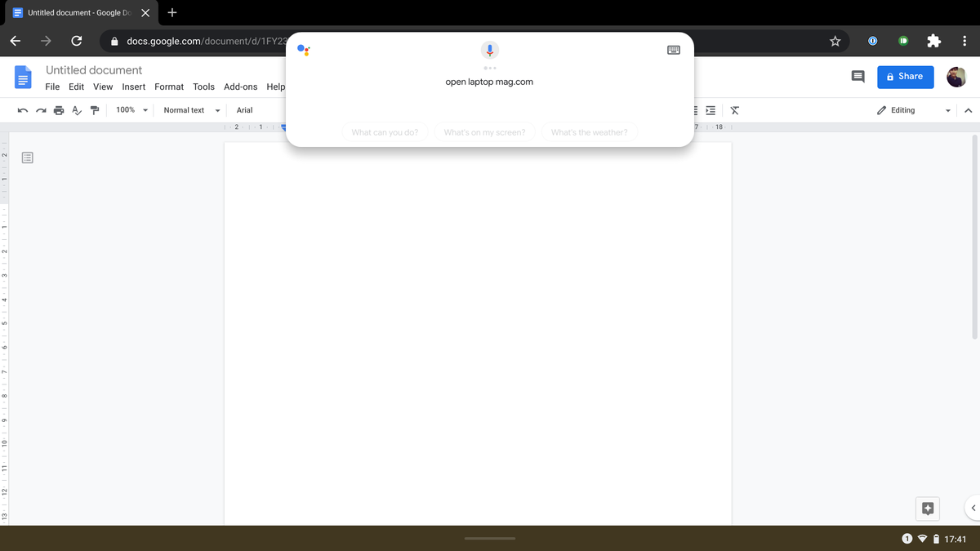
Task: Ask Assistant 'What's the weather?'
Action: tap(589, 131)
